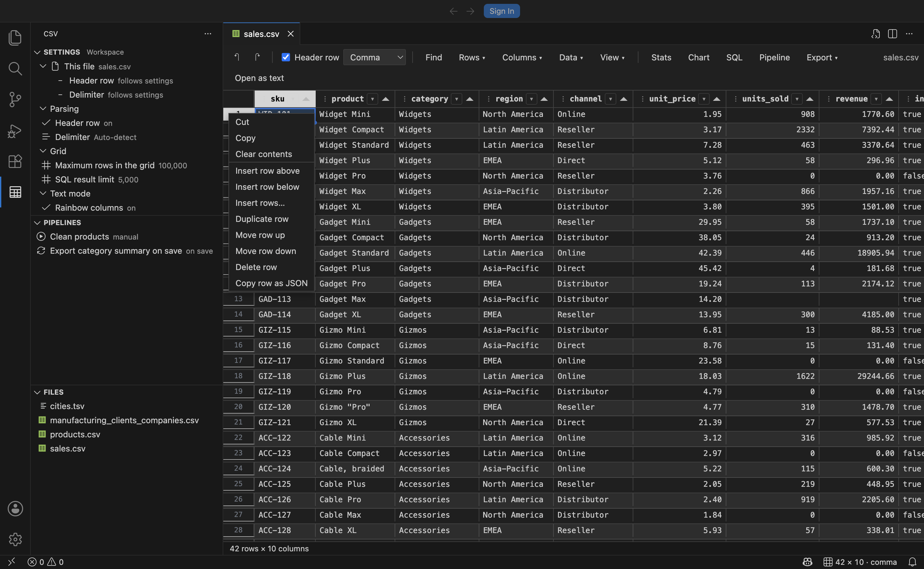This screenshot has width=924, height=569.
Task: Collapse the PIPELINES section
Action: (x=37, y=223)
